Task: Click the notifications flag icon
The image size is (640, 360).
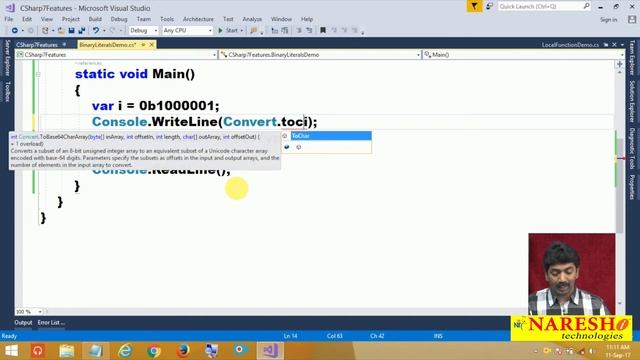Action: pyautogui.click(x=474, y=7)
